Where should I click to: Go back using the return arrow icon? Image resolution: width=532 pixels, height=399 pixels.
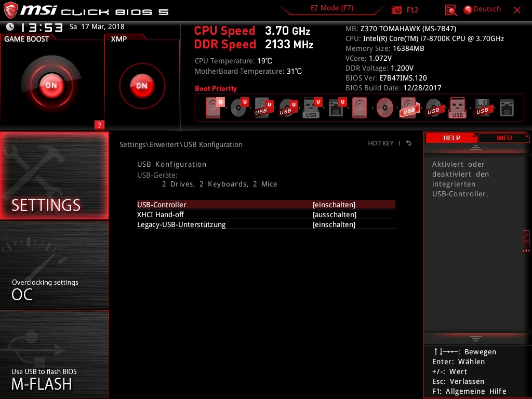(408, 143)
